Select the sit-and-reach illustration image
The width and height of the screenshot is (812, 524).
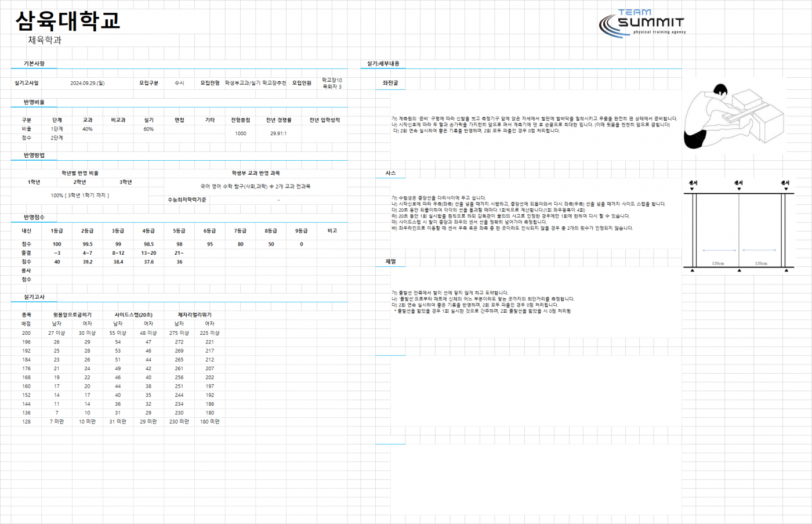coord(734,116)
